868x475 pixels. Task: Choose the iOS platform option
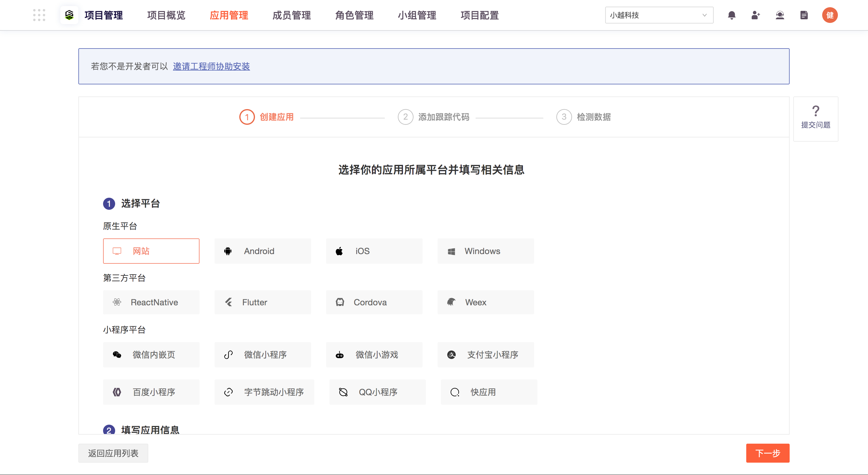374,251
